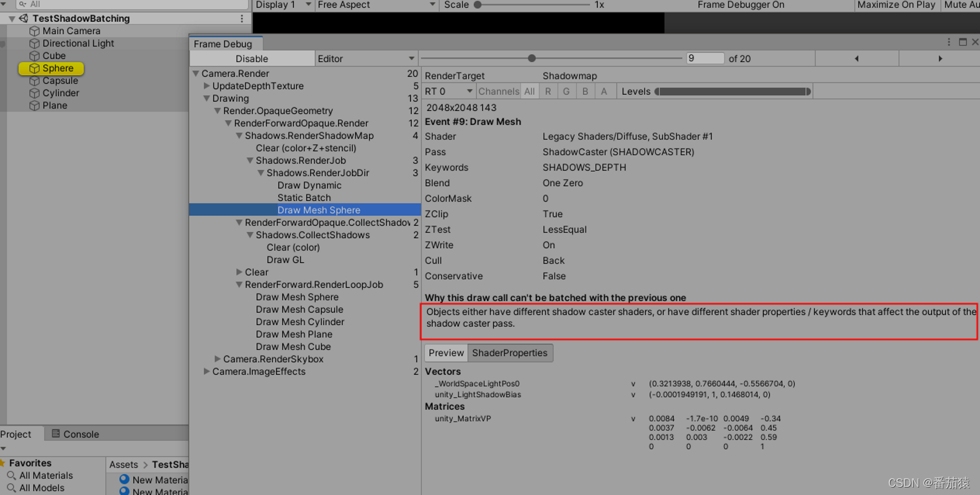The width and height of the screenshot is (980, 495).
Task: Open the Display 1 dropdown
Action: tap(283, 5)
